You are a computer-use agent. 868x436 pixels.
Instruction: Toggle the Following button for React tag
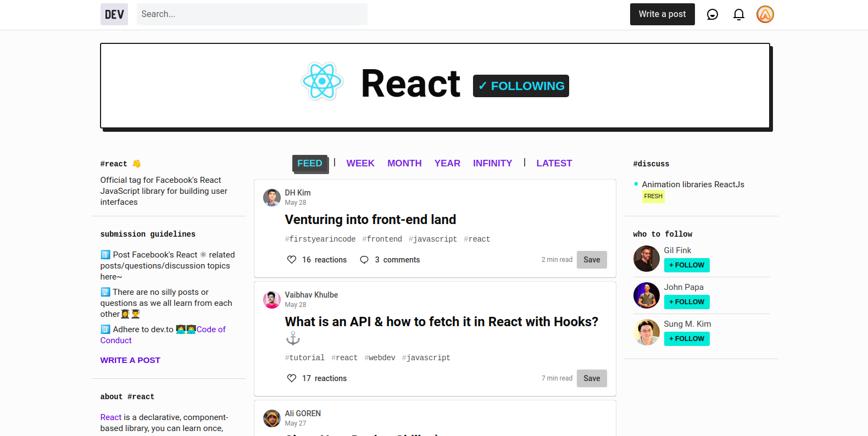click(520, 86)
